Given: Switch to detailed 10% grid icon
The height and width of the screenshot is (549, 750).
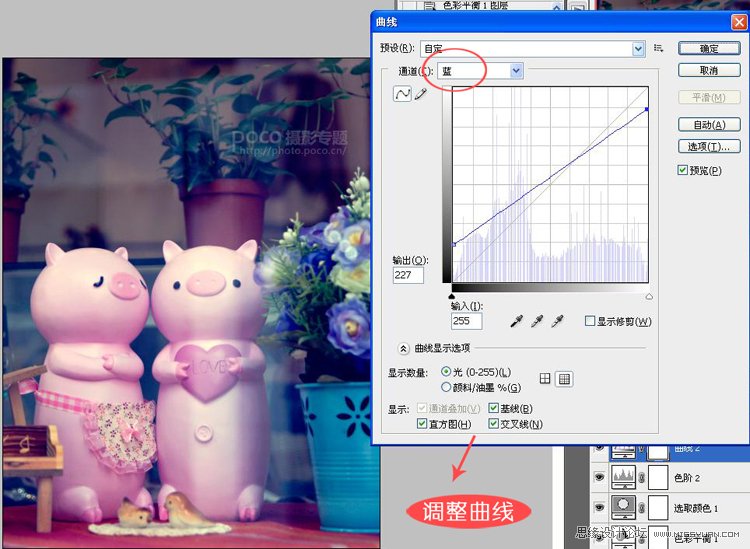Looking at the screenshot, I should tap(564, 379).
